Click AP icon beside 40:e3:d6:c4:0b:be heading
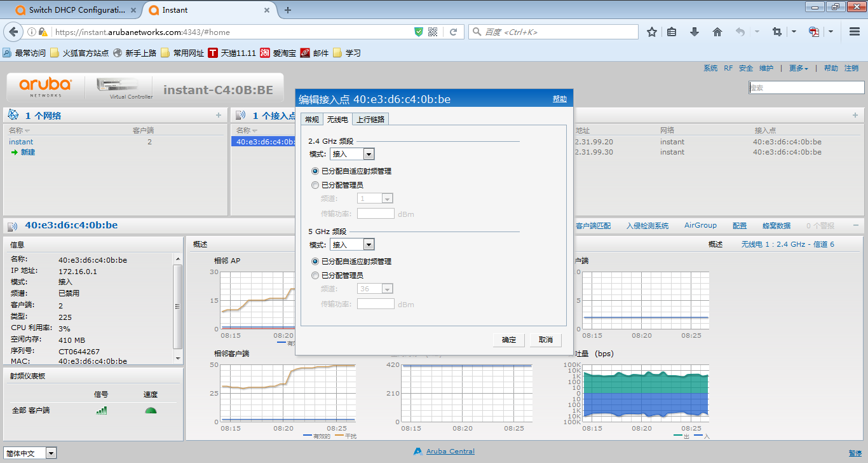 click(x=13, y=226)
